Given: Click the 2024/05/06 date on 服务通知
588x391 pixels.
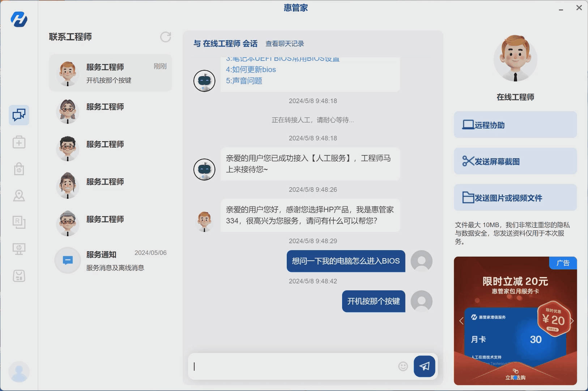Looking at the screenshot, I should point(150,253).
